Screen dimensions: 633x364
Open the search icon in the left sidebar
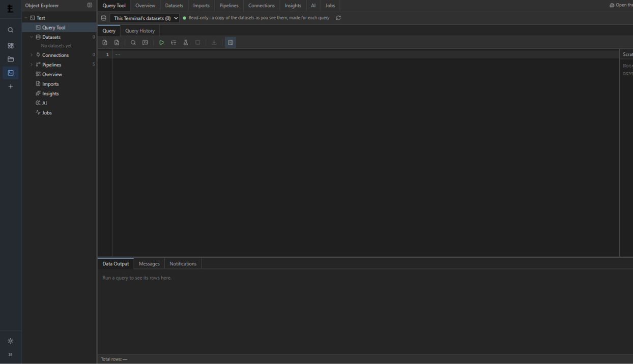10,30
